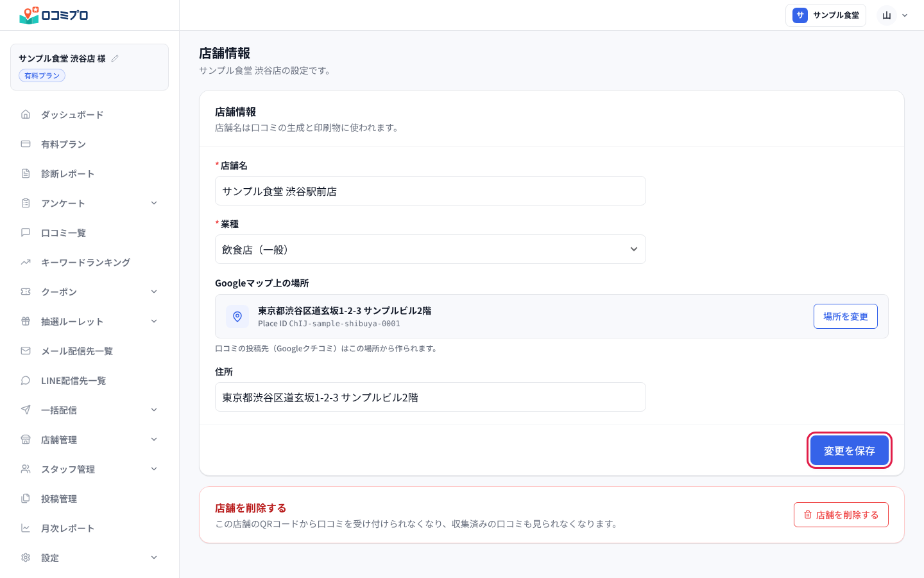Expand the 一括配信 submenu chevron

click(154, 410)
